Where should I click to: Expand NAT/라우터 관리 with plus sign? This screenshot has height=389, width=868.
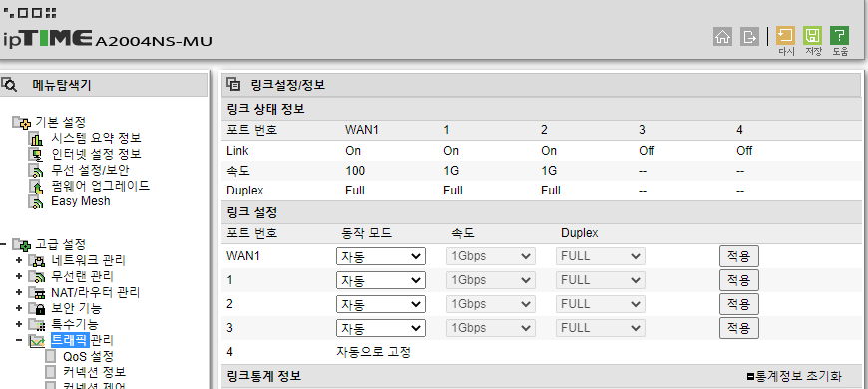[19, 292]
